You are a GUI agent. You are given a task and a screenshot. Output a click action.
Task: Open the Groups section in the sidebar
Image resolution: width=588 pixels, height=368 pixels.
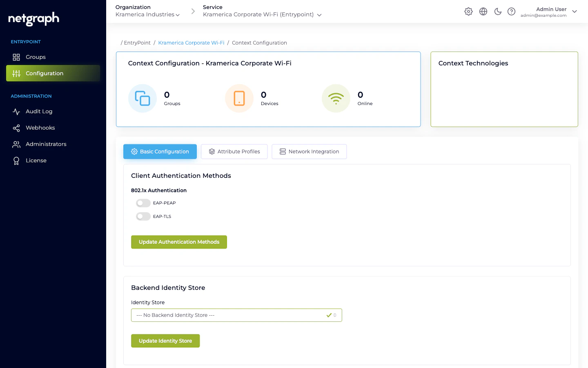(x=36, y=57)
